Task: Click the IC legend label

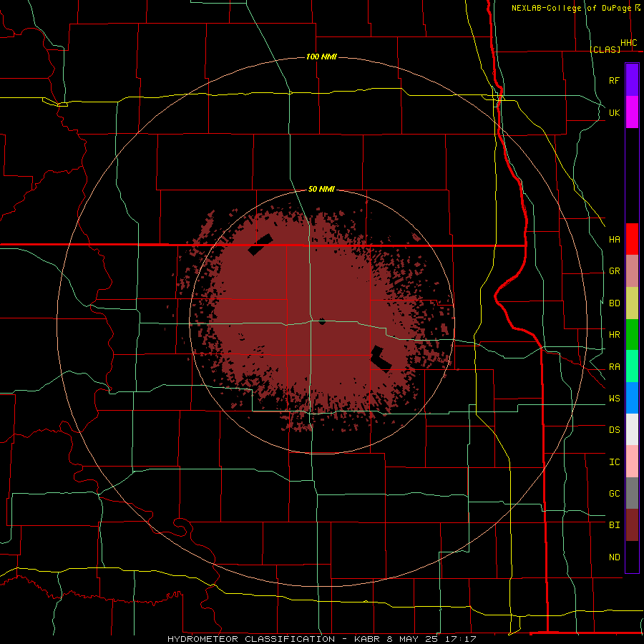Action: point(614,462)
